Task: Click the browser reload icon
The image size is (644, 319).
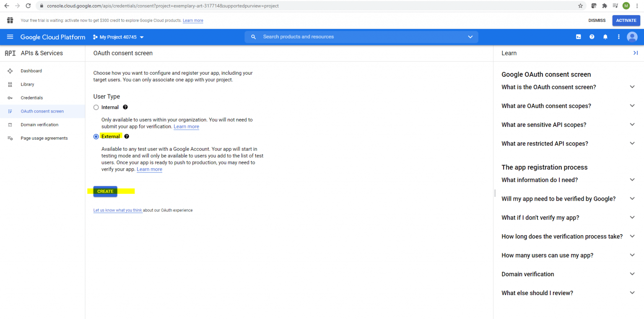Action: (x=28, y=6)
